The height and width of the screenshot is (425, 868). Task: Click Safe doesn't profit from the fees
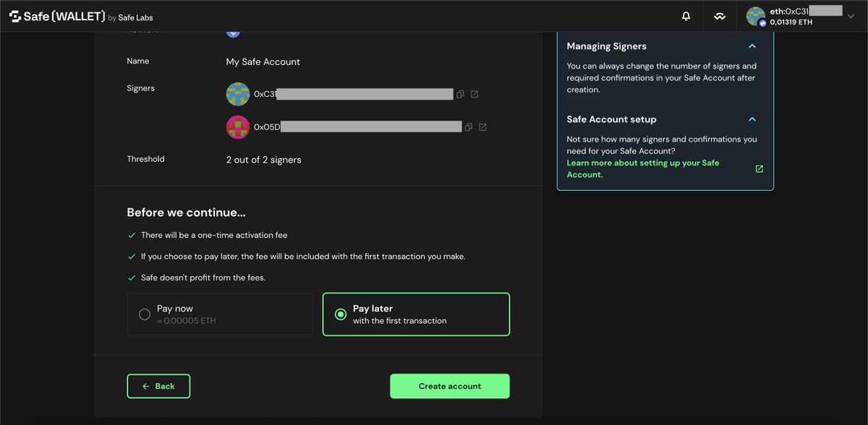(203, 278)
